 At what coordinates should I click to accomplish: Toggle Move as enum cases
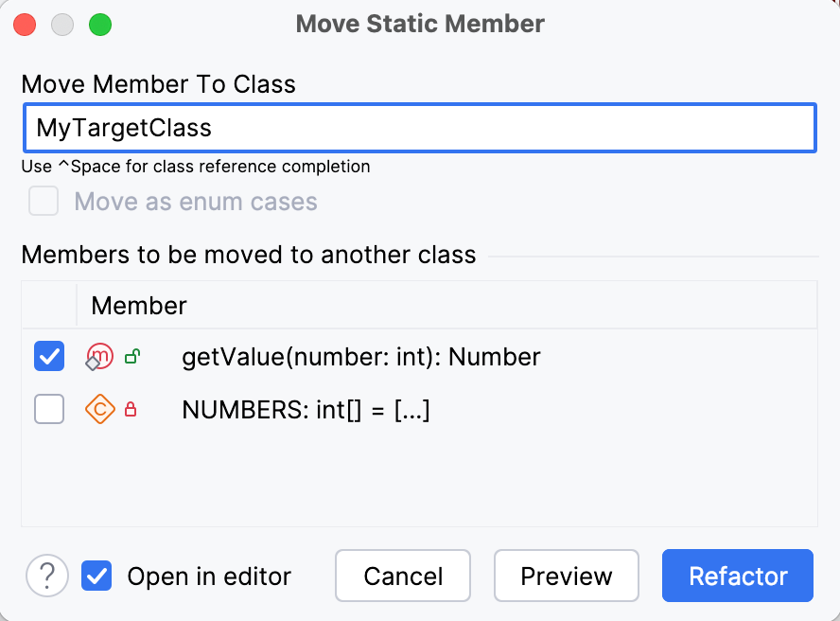pyautogui.click(x=42, y=201)
